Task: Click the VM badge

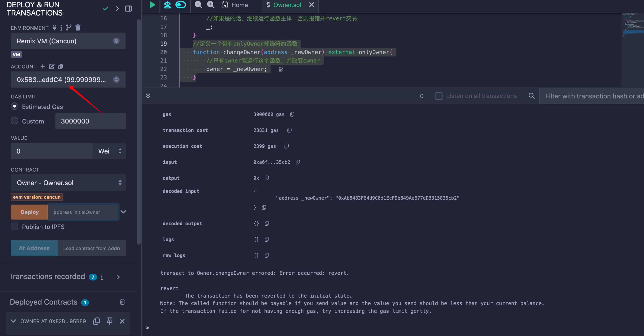Action: click(16, 54)
